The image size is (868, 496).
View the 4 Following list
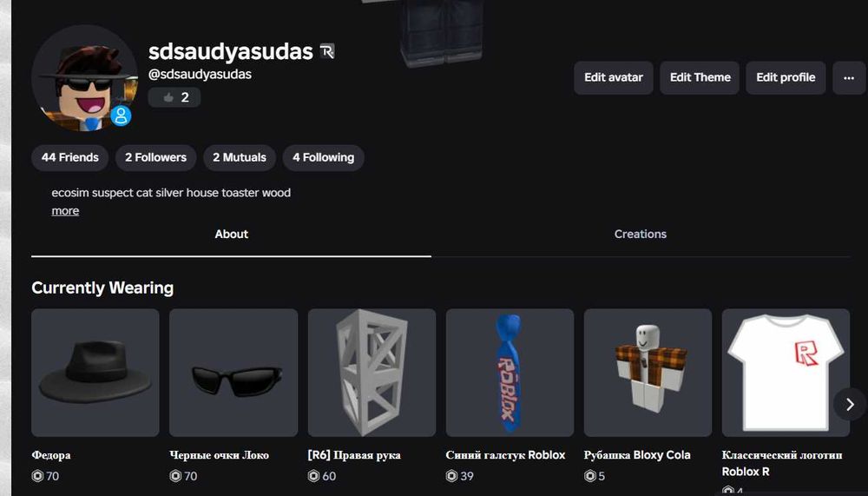323,157
